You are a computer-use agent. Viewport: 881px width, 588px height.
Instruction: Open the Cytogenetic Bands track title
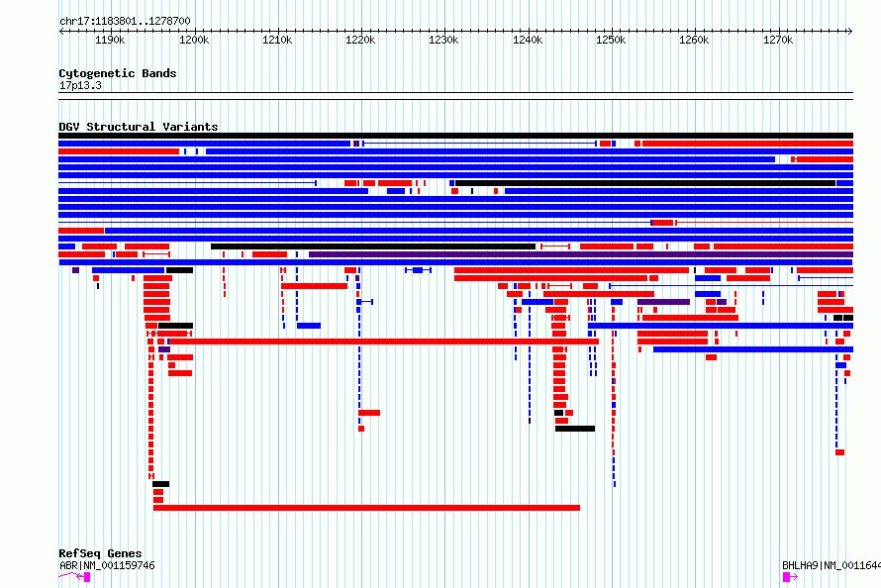118,73
